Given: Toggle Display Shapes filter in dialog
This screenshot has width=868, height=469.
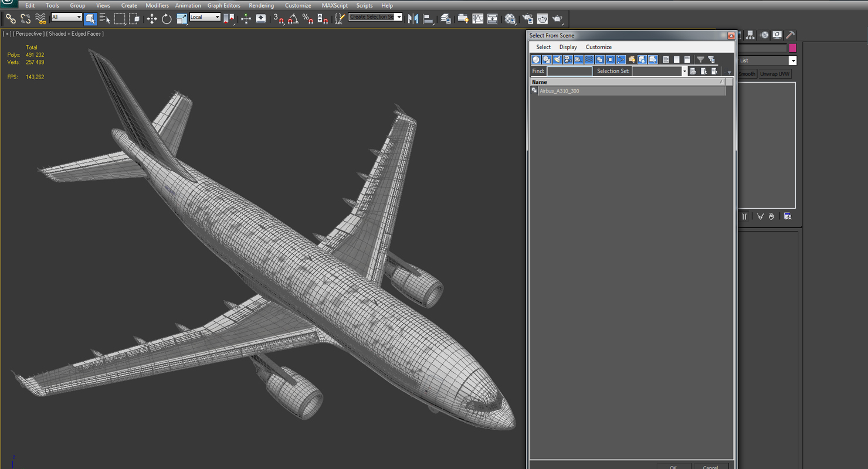Looking at the screenshot, I should (547, 59).
